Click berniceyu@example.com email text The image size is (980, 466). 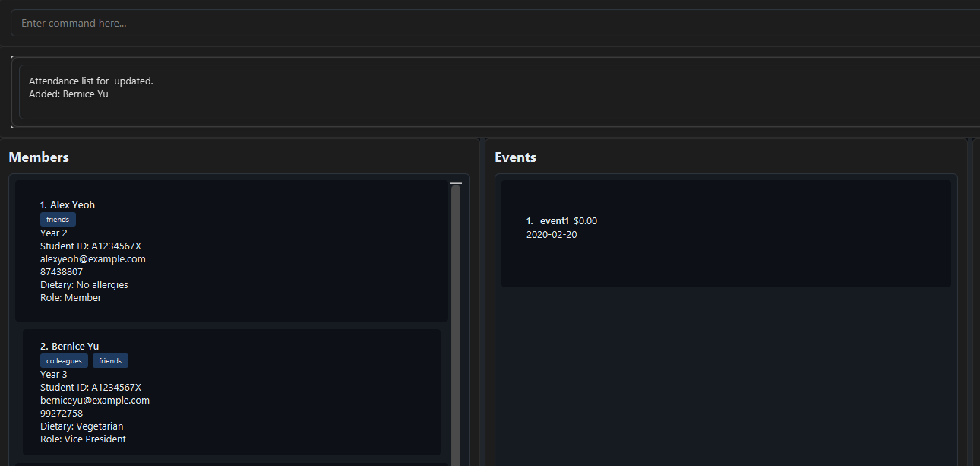[x=95, y=401]
